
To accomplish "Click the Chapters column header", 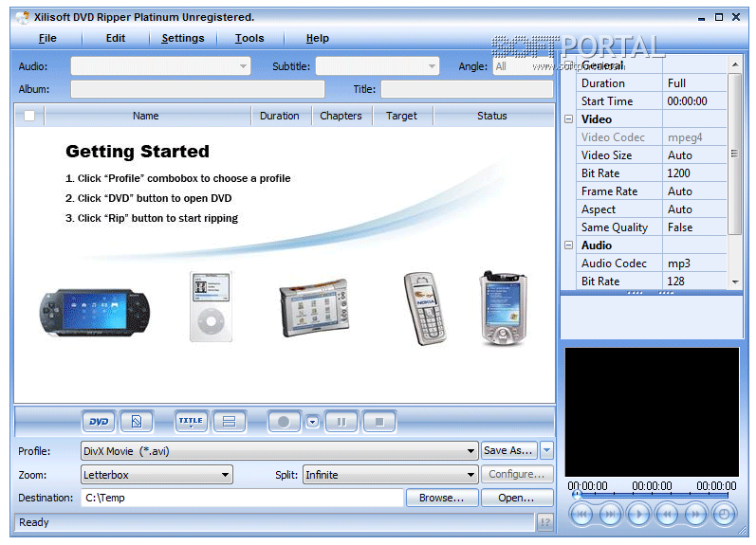I will pos(341,116).
